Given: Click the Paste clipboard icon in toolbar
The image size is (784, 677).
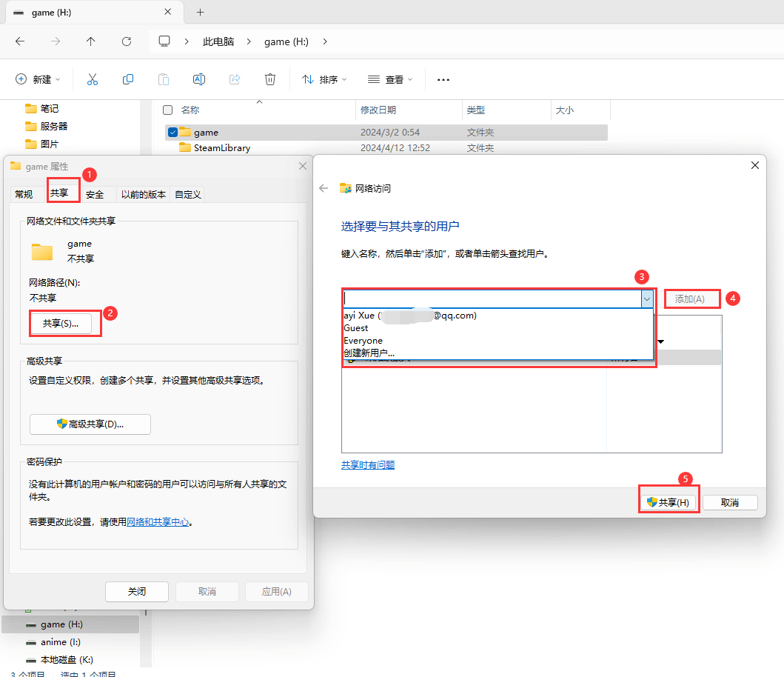Looking at the screenshot, I should [x=164, y=79].
